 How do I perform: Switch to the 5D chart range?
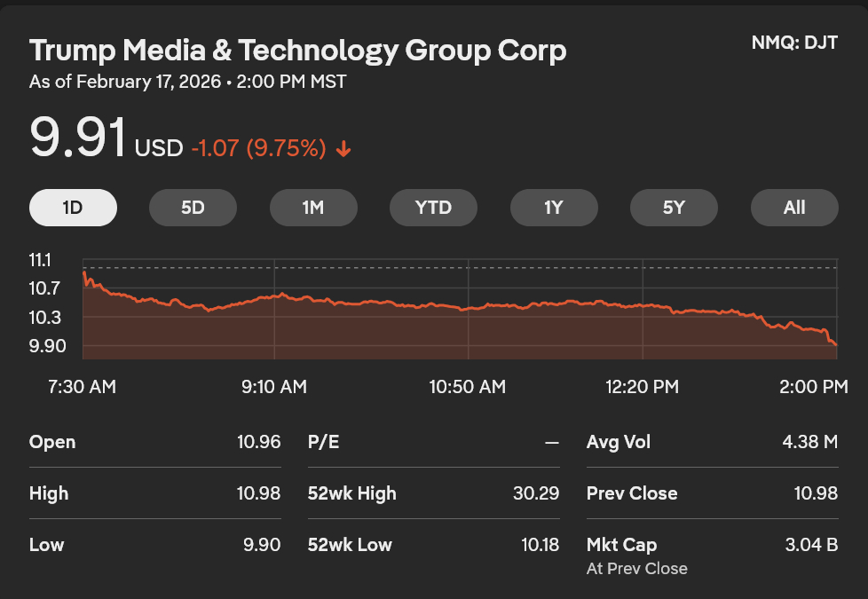pos(193,208)
